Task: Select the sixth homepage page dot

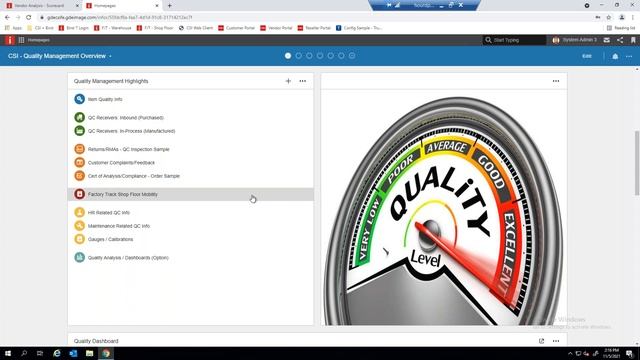Action: pyautogui.click(x=341, y=56)
